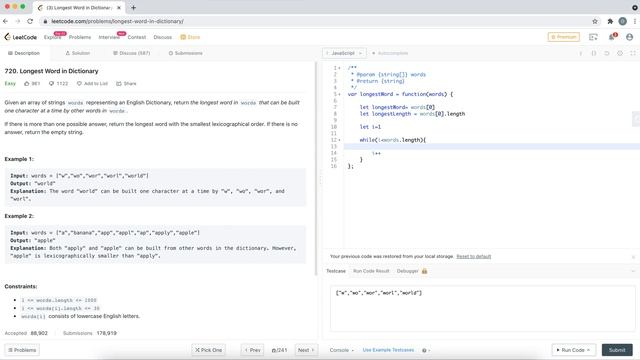
Task: Open the Discuss (587) tab
Action: click(131, 53)
